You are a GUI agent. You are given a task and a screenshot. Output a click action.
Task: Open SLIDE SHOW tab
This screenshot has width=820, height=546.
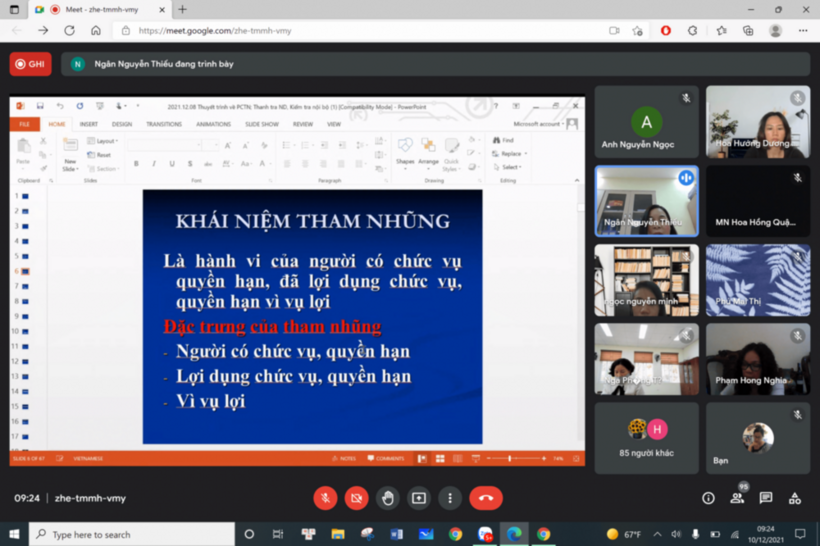pos(262,124)
